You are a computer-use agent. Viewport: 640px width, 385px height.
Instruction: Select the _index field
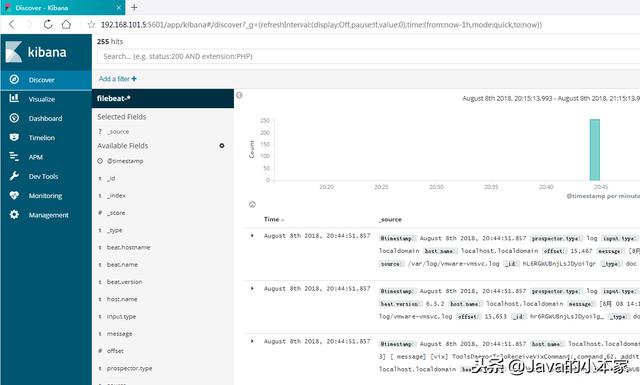click(116, 196)
